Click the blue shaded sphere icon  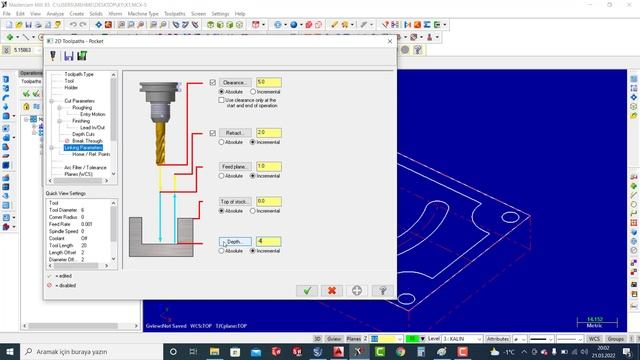pyautogui.click(x=293, y=25)
